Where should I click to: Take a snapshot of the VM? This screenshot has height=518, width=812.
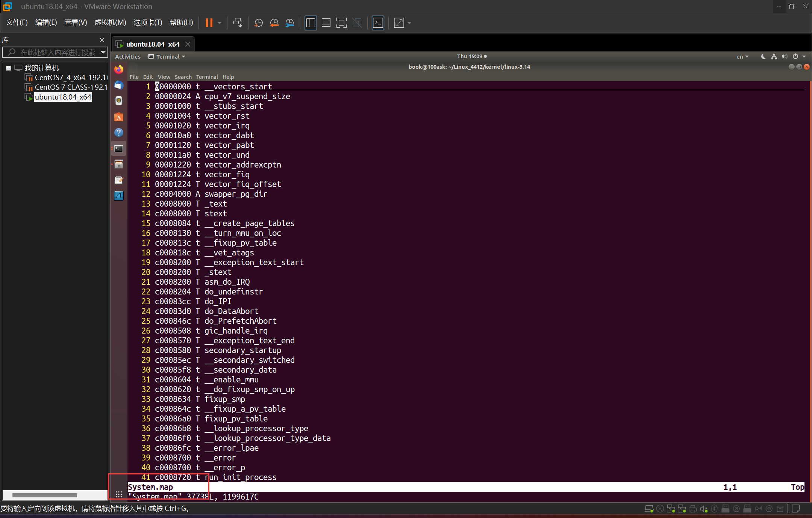(x=258, y=23)
